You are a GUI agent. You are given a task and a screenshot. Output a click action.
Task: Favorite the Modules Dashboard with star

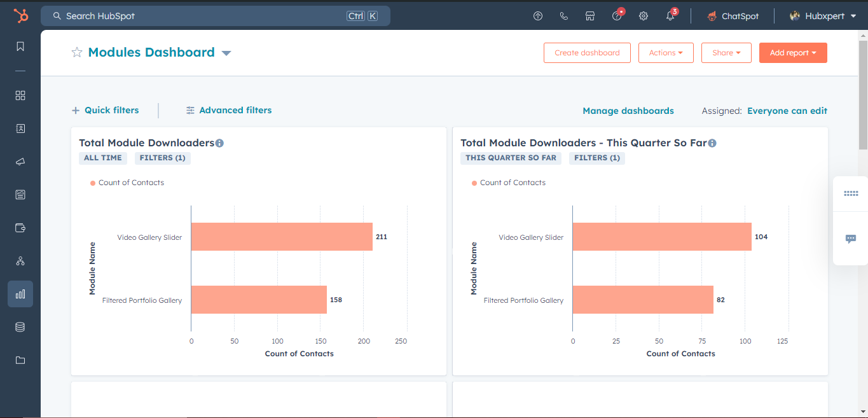(x=77, y=53)
